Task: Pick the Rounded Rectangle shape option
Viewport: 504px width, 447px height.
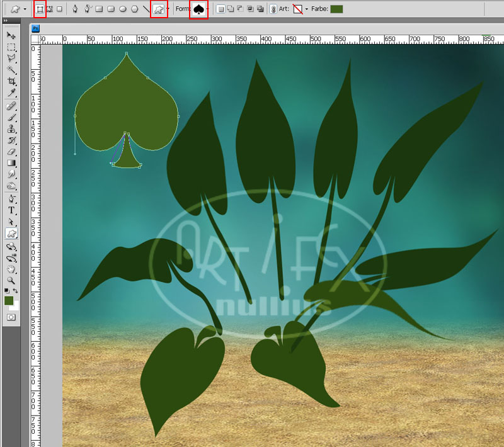Action: pos(111,9)
